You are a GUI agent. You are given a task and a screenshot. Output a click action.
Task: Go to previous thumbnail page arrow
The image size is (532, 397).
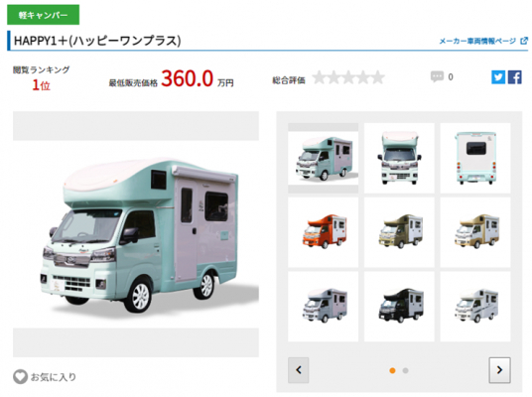click(298, 370)
